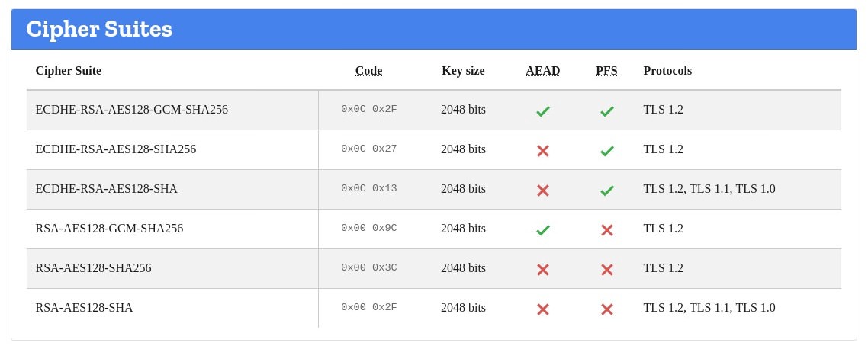Click PFS red cross for RSA-AES128-GCM-SHA256
This screenshot has width=868, height=349.
[606, 230]
